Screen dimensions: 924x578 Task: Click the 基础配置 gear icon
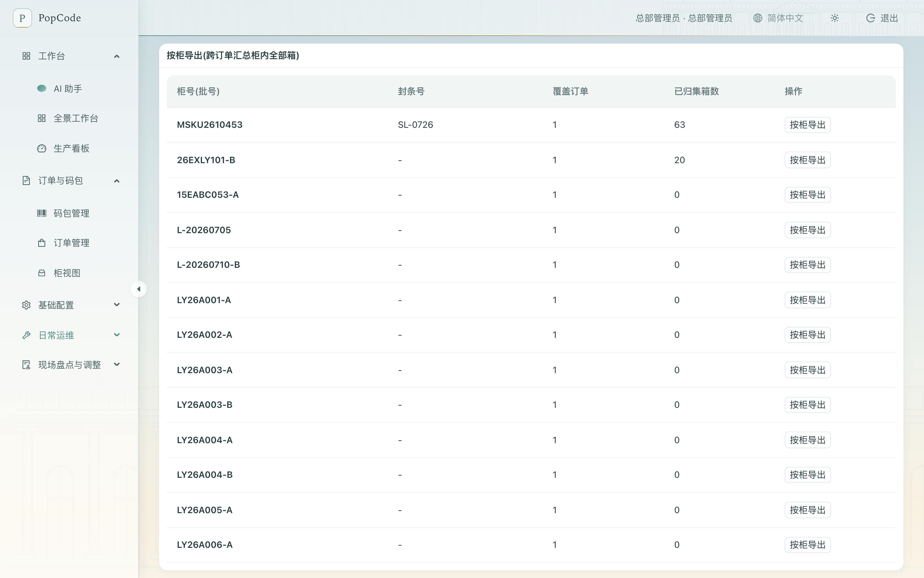[x=26, y=305]
